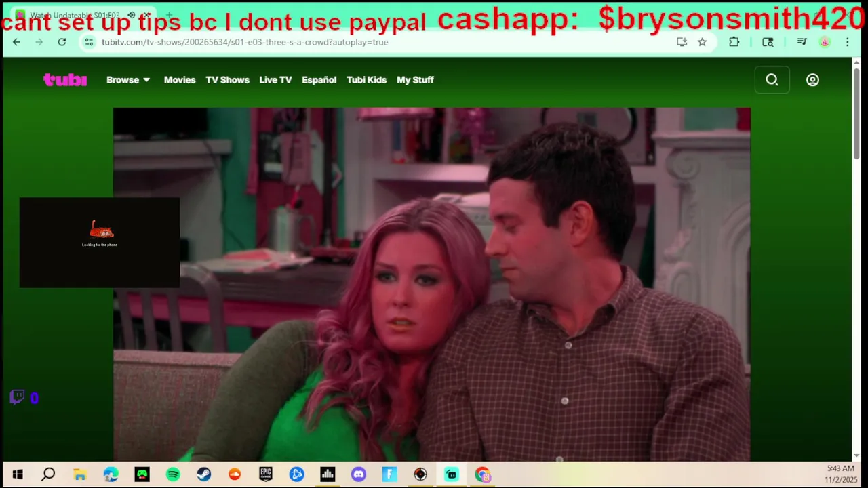Viewport: 868px width, 488px height.
Task: Open the Windows Start menu
Action: [x=18, y=474]
